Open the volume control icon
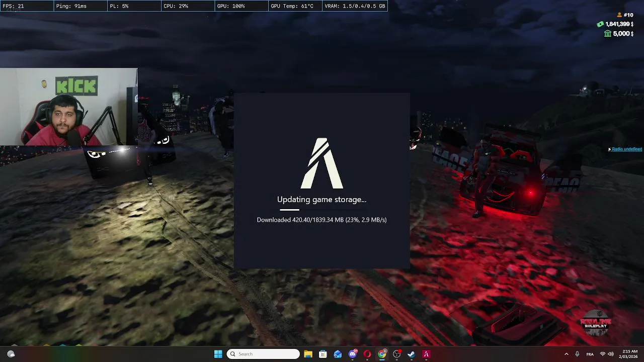The height and width of the screenshot is (362, 644). [611, 354]
